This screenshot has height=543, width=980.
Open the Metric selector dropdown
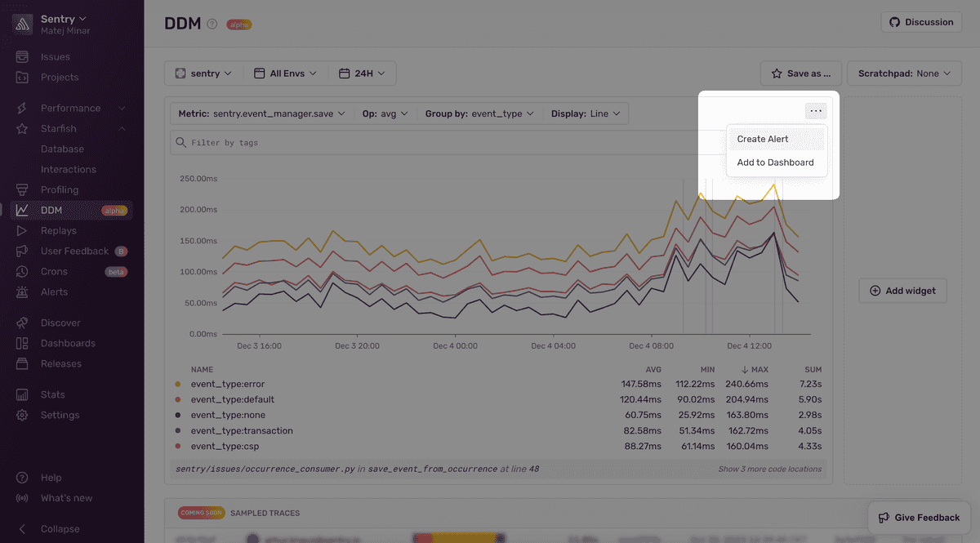tap(261, 113)
